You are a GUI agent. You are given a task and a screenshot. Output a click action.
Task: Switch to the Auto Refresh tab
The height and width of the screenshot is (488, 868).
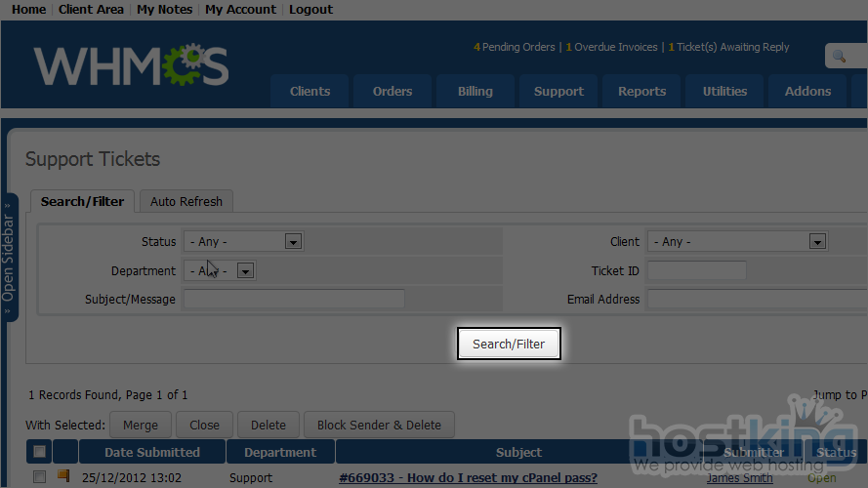(x=186, y=201)
